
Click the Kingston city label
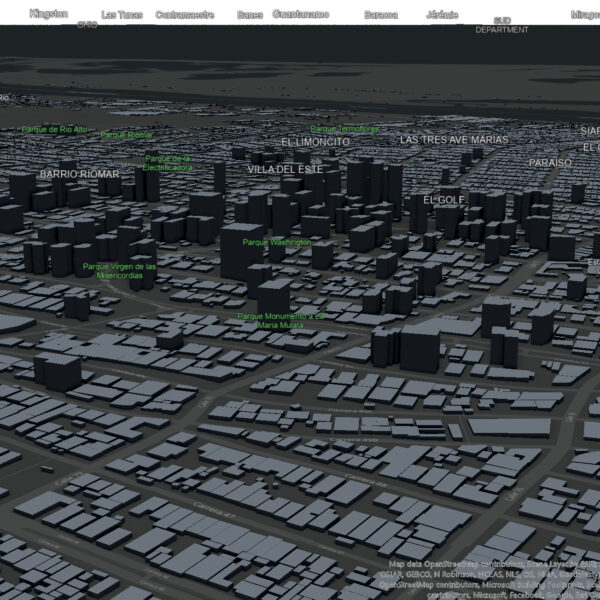pyautogui.click(x=49, y=14)
